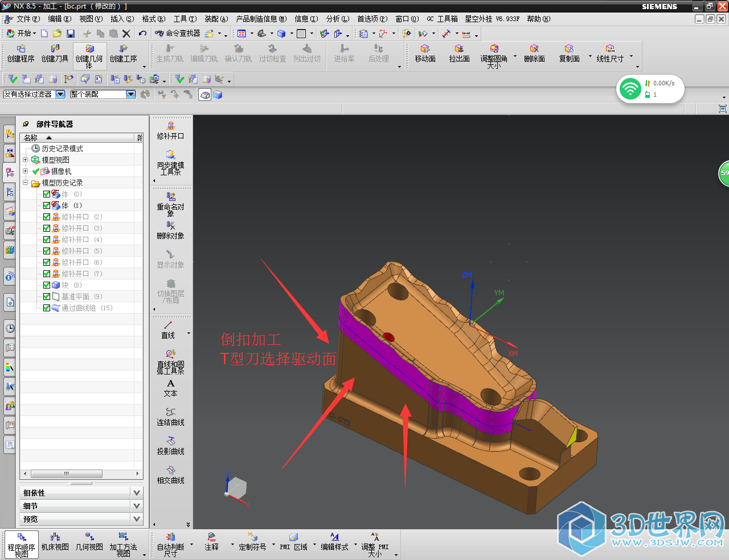The height and width of the screenshot is (560, 729).
Task: Toggle the 通过曲线组 (15) checkbox
Action: click(x=47, y=308)
